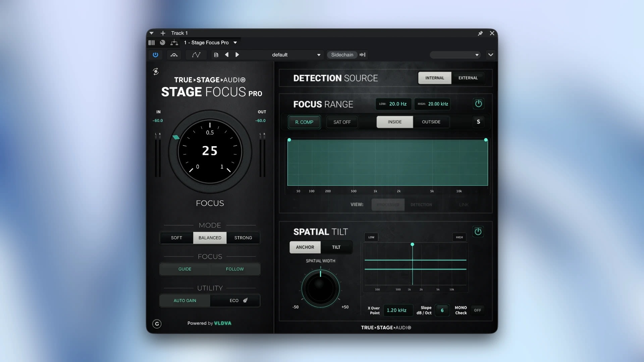Click the preset save file icon
Viewport: 644px width, 362px height.
coord(216,55)
